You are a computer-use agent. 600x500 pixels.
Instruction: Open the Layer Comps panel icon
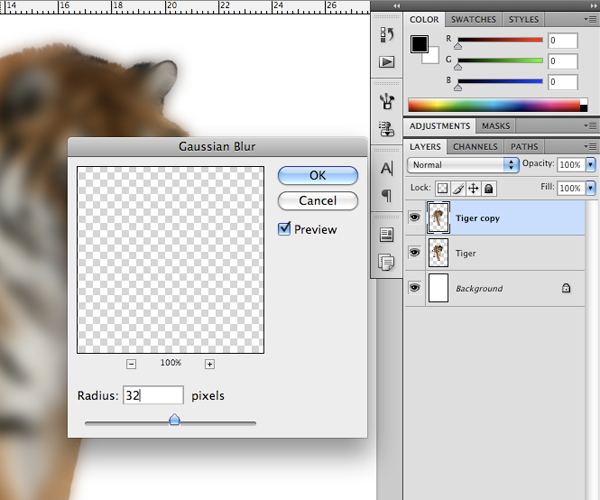(x=386, y=235)
